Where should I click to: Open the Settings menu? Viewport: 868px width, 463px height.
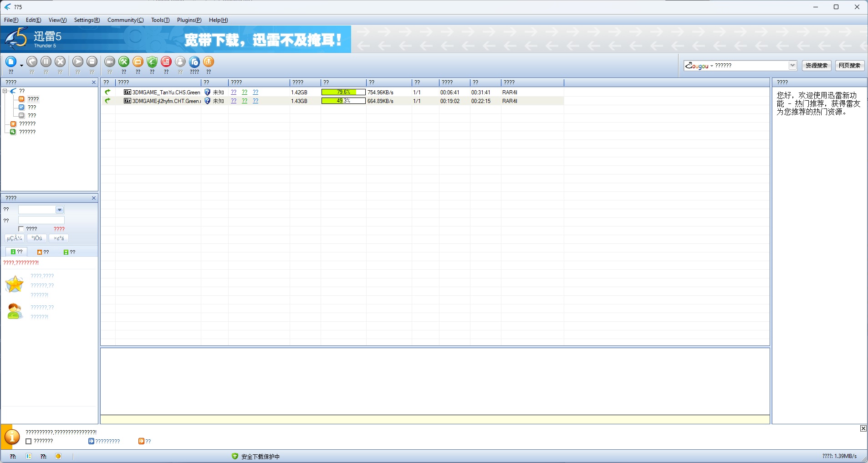(87, 20)
